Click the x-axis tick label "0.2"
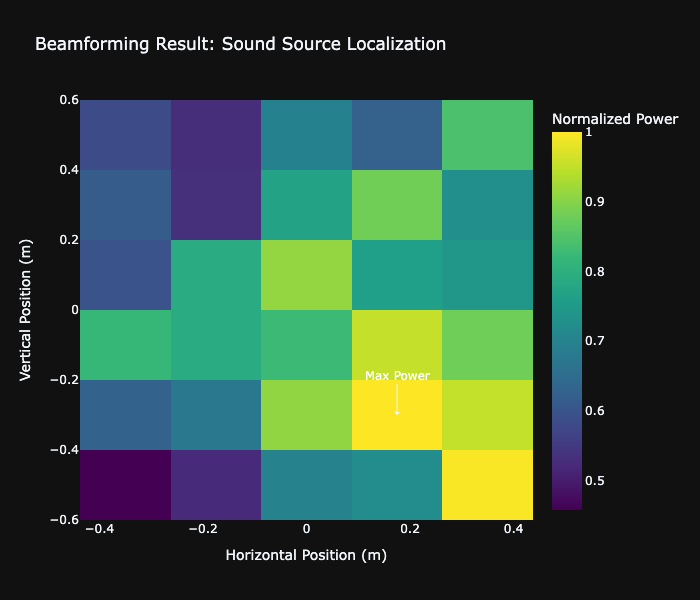700x600 pixels. [396, 528]
